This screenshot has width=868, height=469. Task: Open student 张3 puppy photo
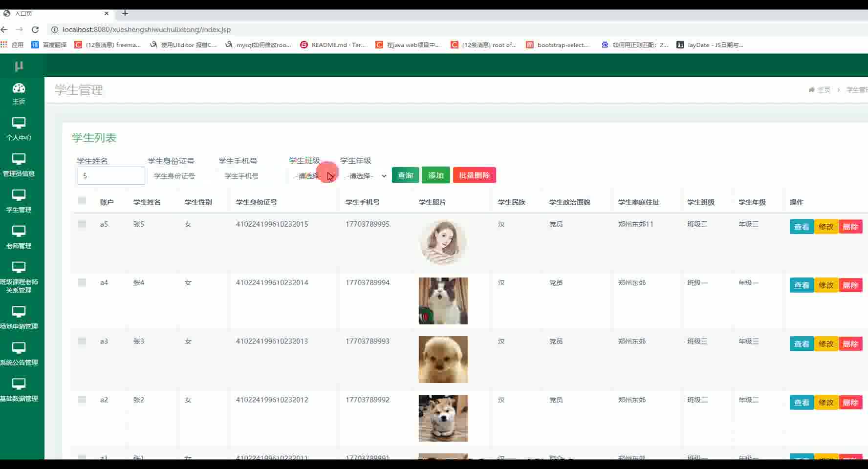point(443,360)
